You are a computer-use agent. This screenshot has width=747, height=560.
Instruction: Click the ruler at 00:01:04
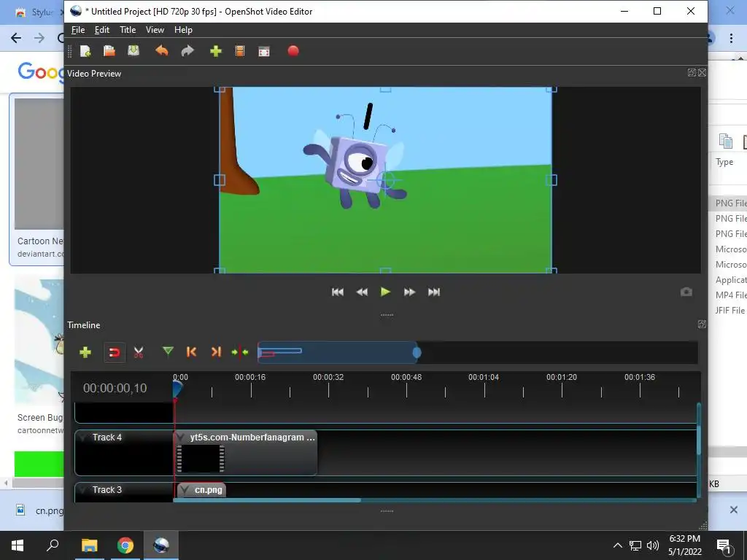[484, 377]
